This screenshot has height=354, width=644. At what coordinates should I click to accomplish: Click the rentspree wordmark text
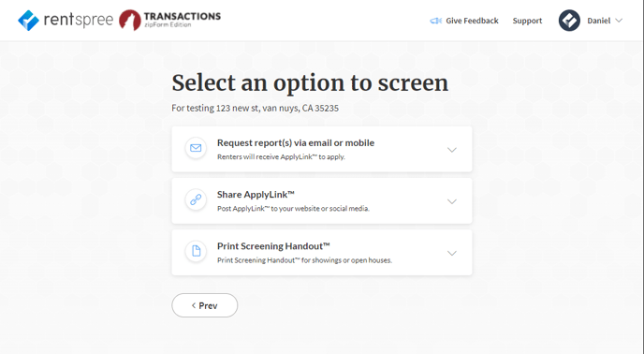pos(78,21)
